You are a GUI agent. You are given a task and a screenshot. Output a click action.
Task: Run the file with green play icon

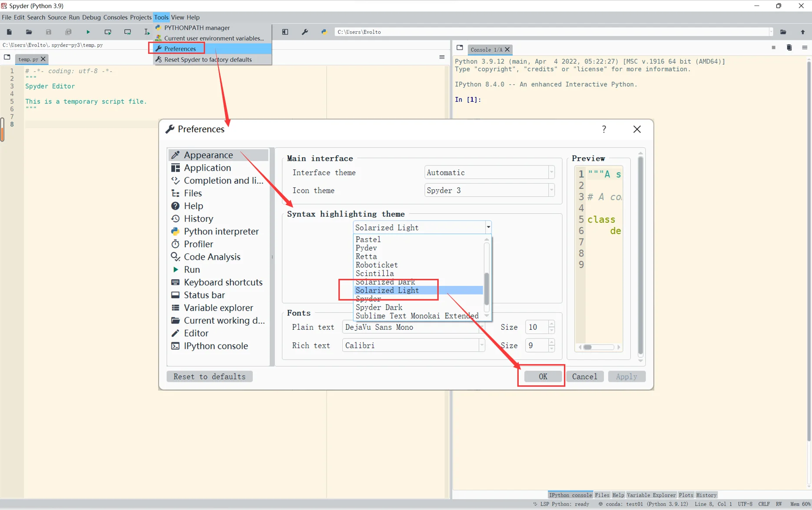88,32
